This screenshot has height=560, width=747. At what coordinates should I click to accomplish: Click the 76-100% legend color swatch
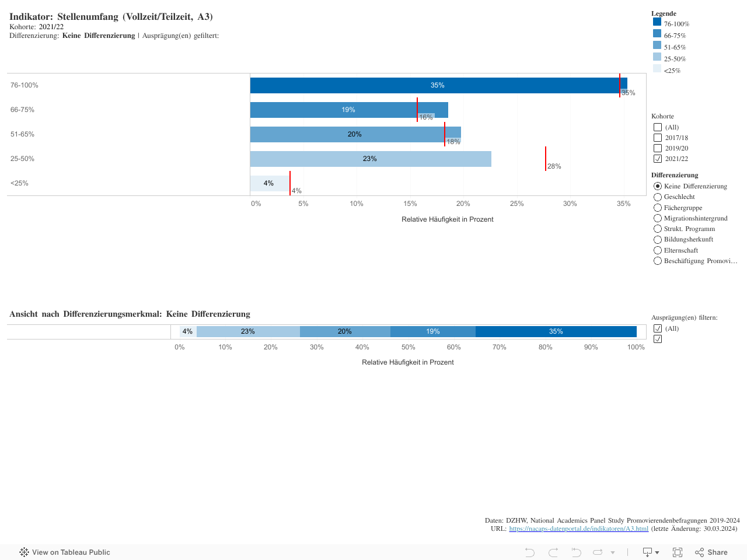coord(657,22)
